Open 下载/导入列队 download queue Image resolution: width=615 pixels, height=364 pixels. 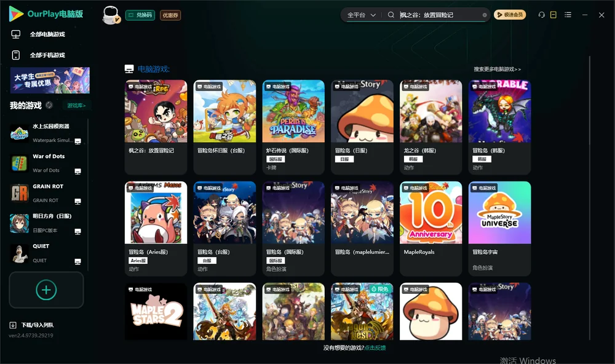[31, 325]
